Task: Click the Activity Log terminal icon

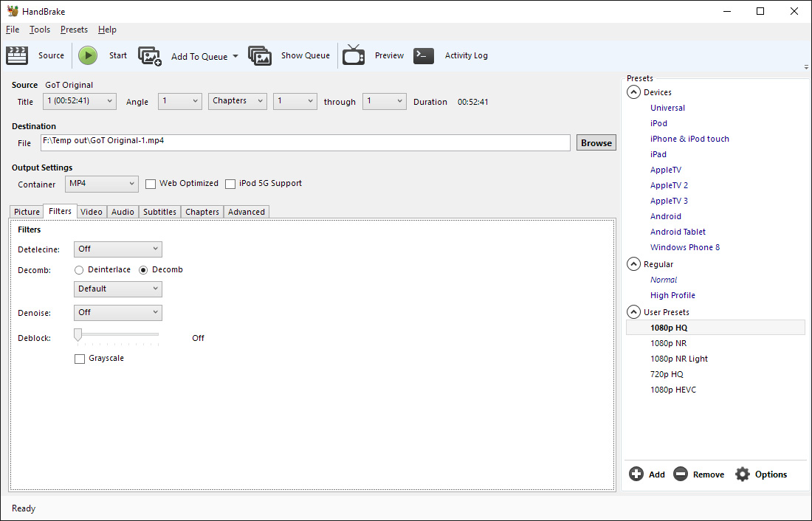Action: pos(424,55)
